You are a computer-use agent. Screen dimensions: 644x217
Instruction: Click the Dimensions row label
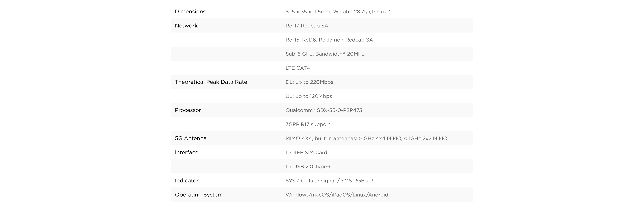coord(190,12)
